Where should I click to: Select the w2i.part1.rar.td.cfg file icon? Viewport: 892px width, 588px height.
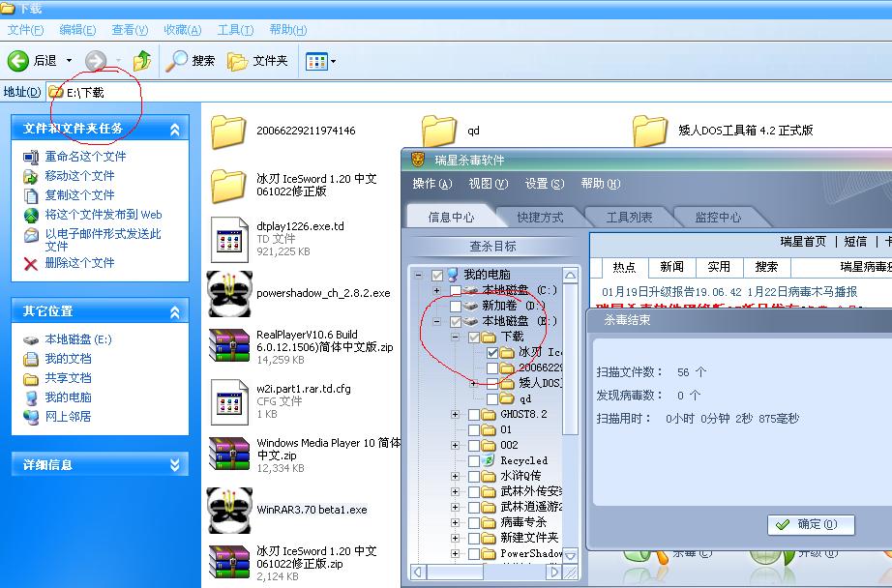pos(230,402)
